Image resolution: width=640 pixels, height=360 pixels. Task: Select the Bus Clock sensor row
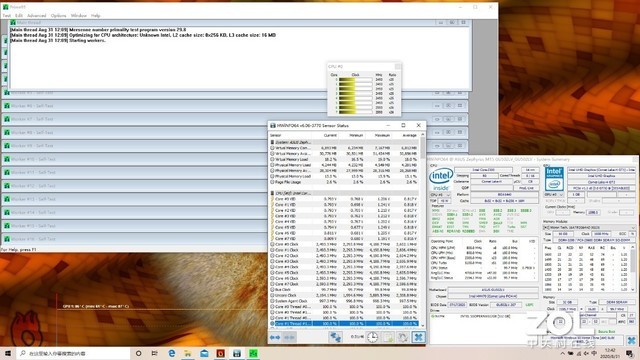click(344, 289)
